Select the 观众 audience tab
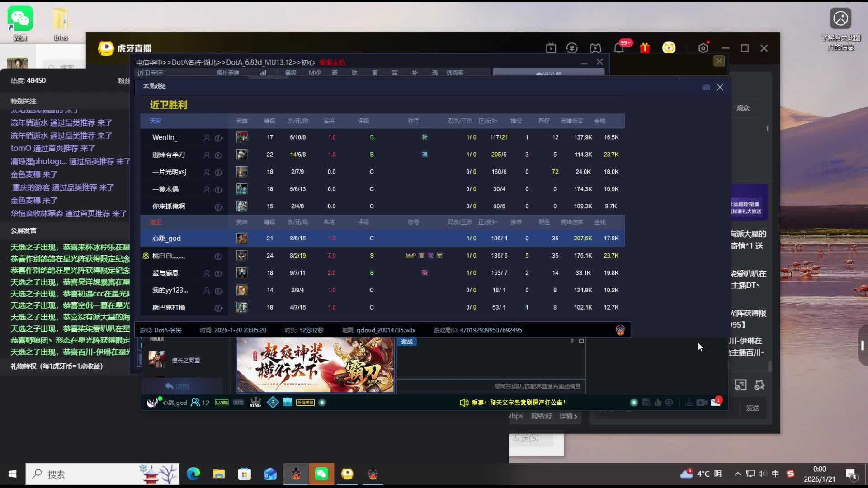This screenshot has height=488, width=868. pyautogui.click(x=743, y=108)
